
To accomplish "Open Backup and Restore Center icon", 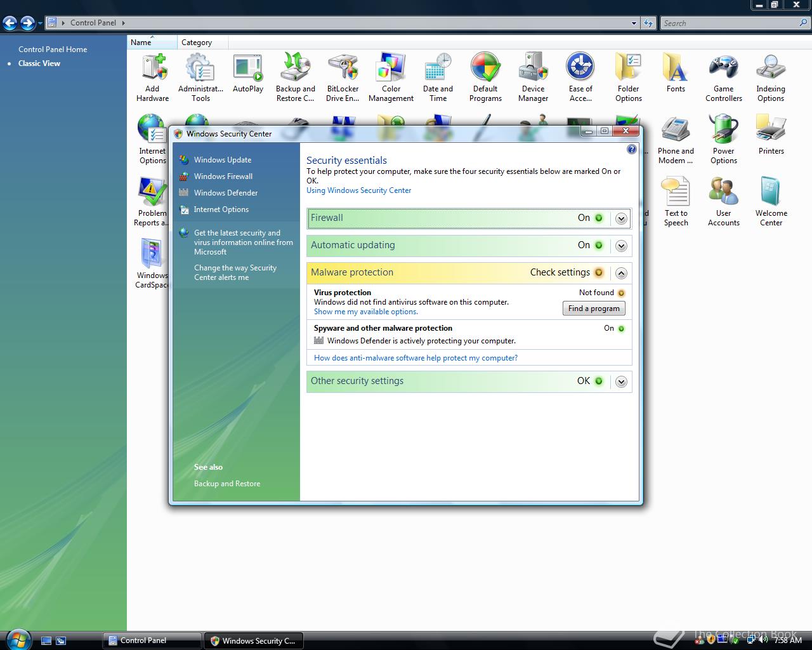I will click(x=296, y=77).
